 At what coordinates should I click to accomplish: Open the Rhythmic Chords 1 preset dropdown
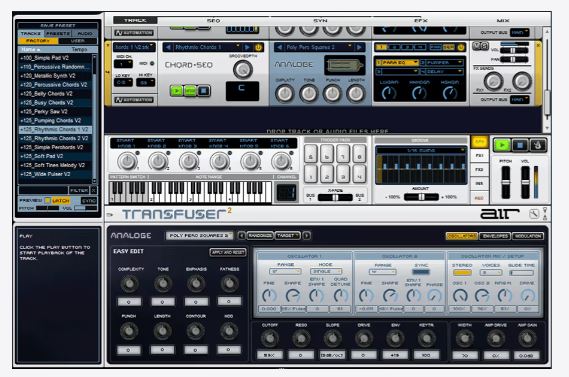207,47
